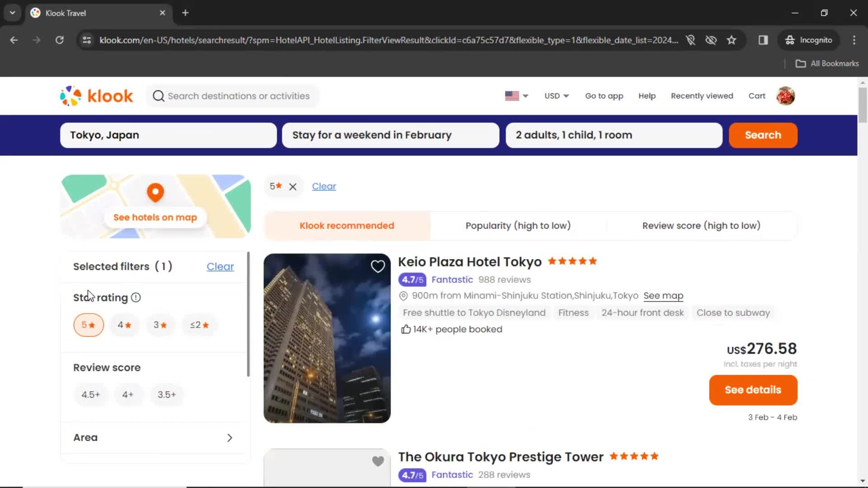
Task: Go back in browser history
Action: (x=14, y=40)
